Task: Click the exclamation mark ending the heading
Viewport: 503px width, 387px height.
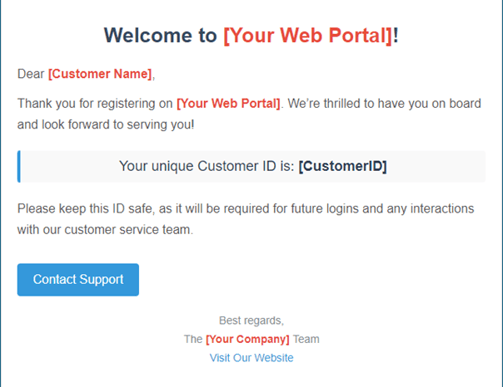Action: click(x=396, y=35)
